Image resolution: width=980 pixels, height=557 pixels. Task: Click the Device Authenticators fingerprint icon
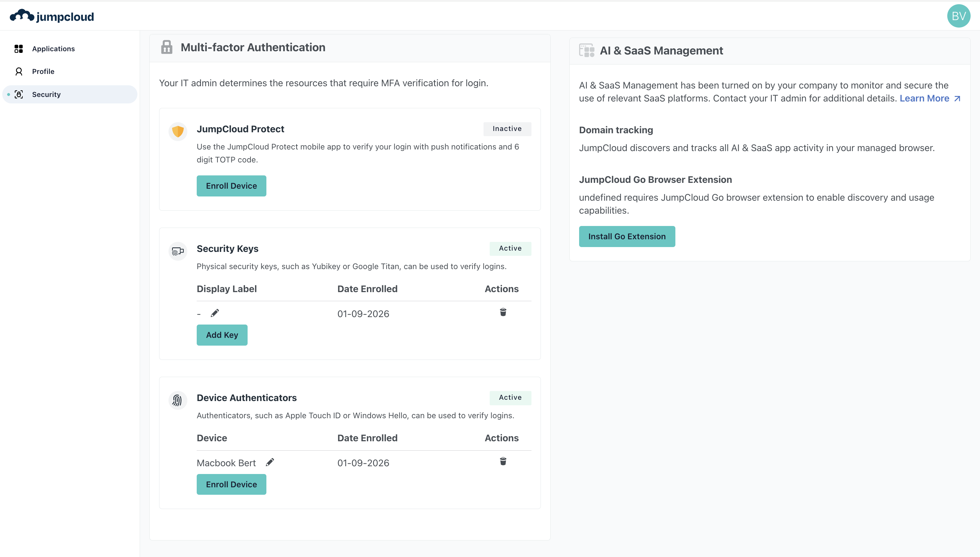point(177,400)
